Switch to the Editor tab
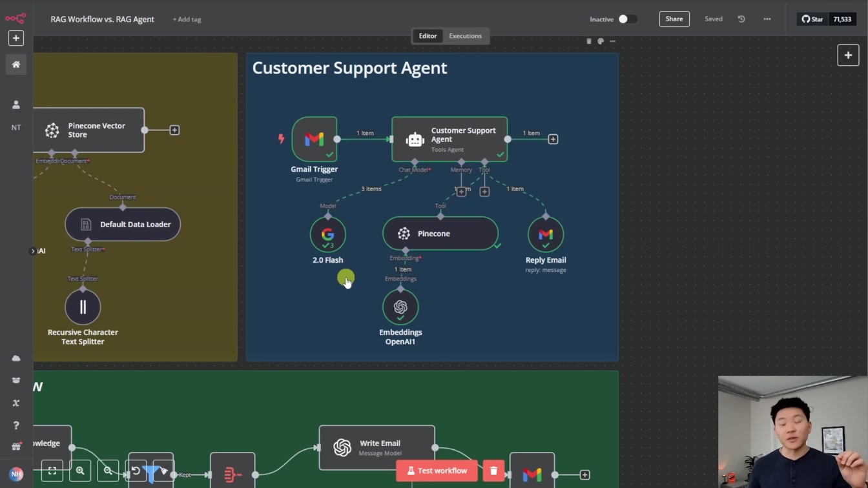The height and width of the screenshot is (488, 868). (x=428, y=36)
